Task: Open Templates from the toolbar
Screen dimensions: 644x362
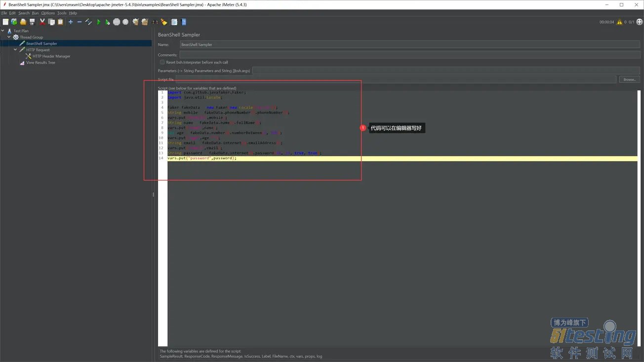Action: click(x=14, y=22)
